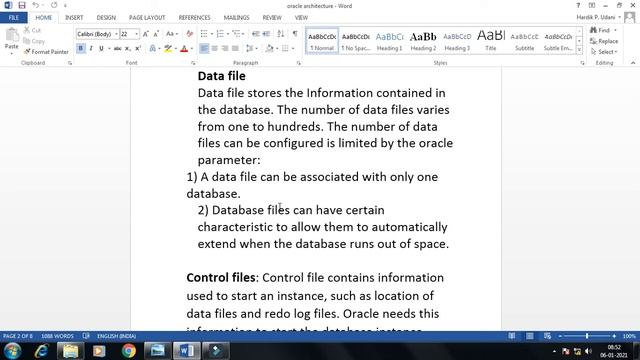Increase font size with Grow Font
This screenshot has height=360, width=640.
[x=146, y=34]
